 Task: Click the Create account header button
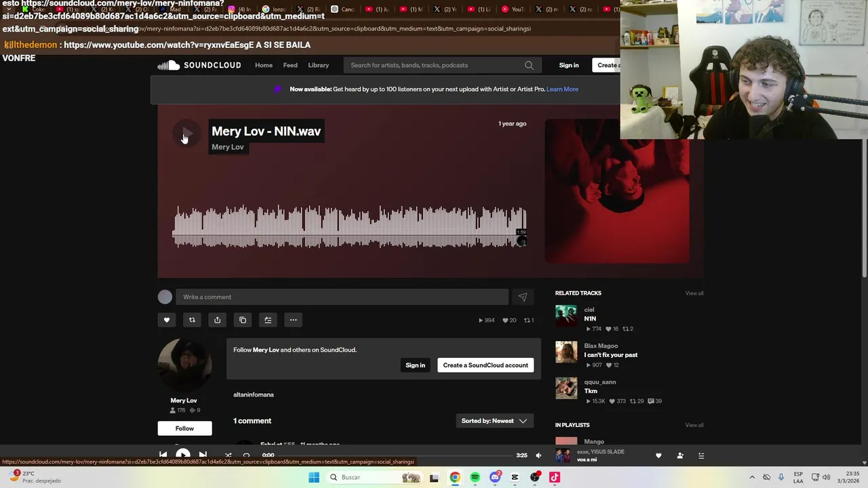(x=607, y=65)
